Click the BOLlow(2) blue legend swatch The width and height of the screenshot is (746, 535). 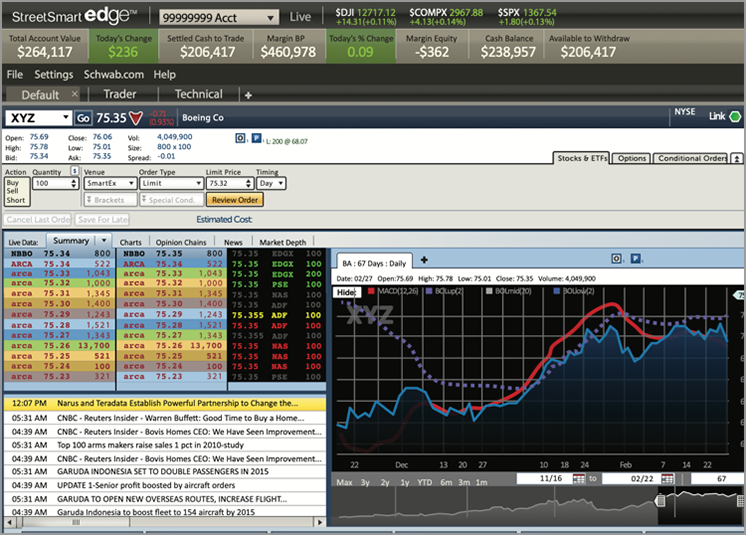[557, 291]
